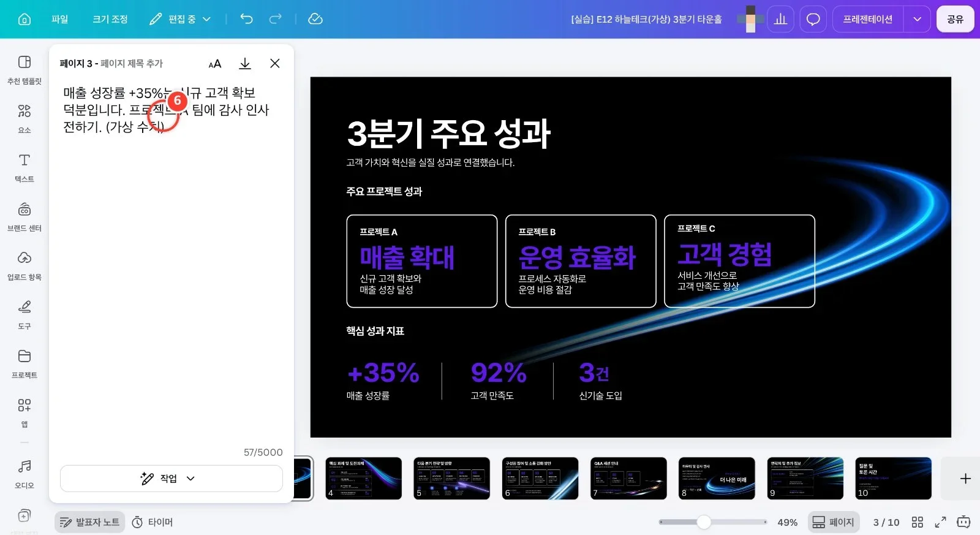Select the 3건 metric on the slide
Image resolution: width=980 pixels, height=535 pixels.
point(594,373)
